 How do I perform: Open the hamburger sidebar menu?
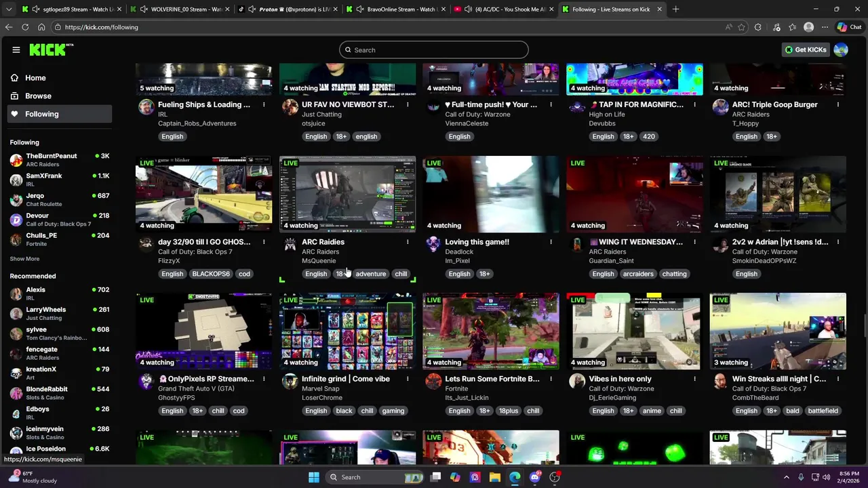16,49
